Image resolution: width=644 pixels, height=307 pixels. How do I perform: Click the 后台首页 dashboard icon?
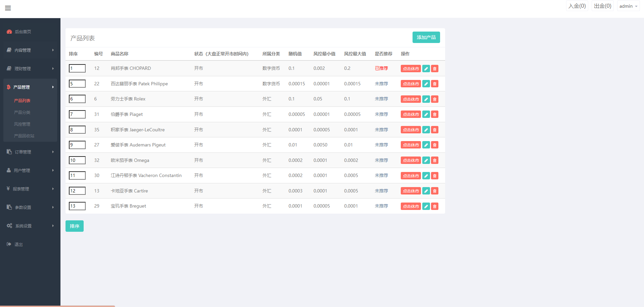(x=9, y=31)
